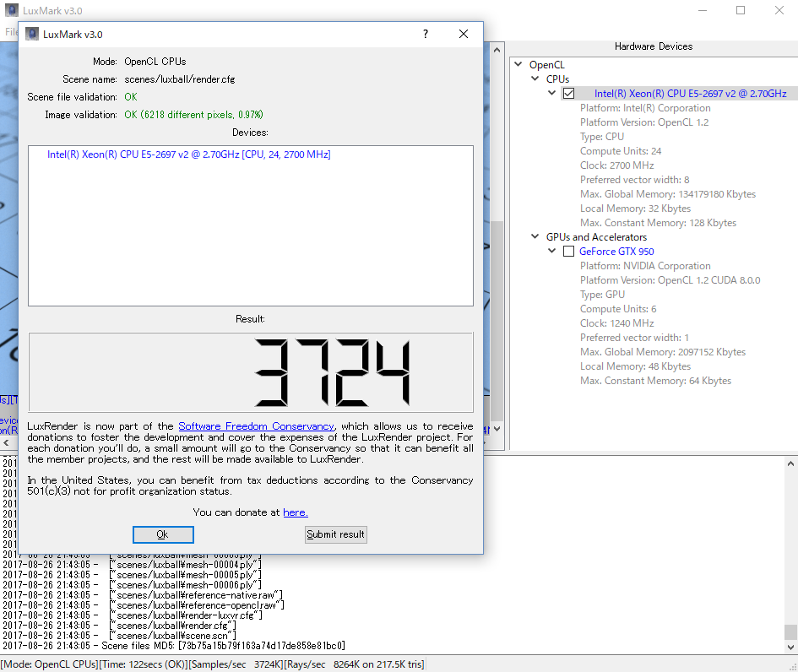
Task: Select the Intel Xeon entry in Devices list
Action: (x=188, y=154)
